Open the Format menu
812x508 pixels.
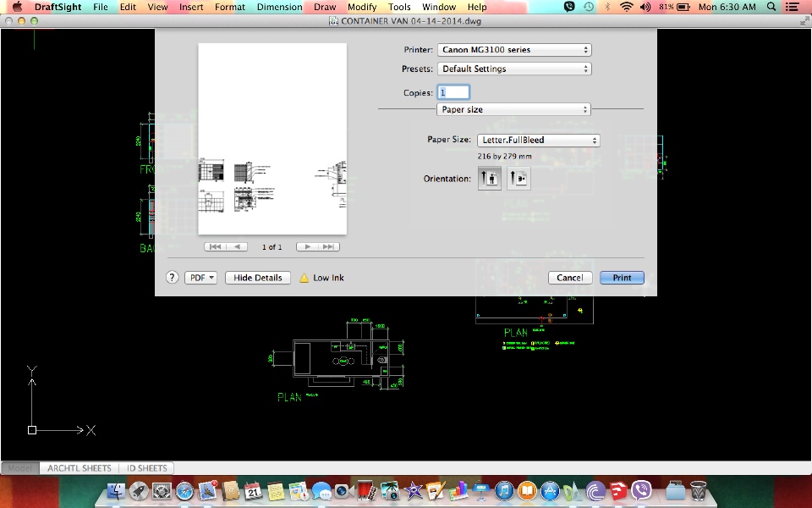pyautogui.click(x=230, y=7)
